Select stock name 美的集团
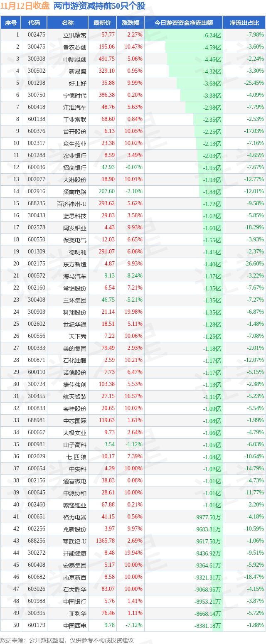266x644 pixels. coord(75,348)
